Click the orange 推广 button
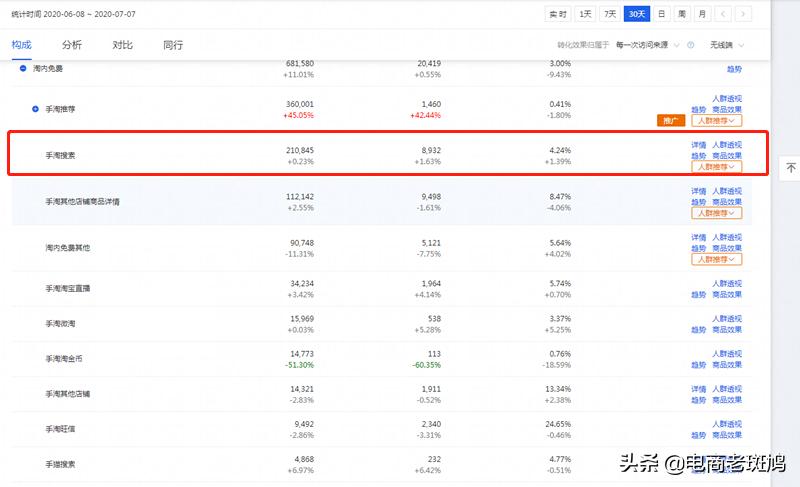The image size is (800, 487). (x=670, y=120)
